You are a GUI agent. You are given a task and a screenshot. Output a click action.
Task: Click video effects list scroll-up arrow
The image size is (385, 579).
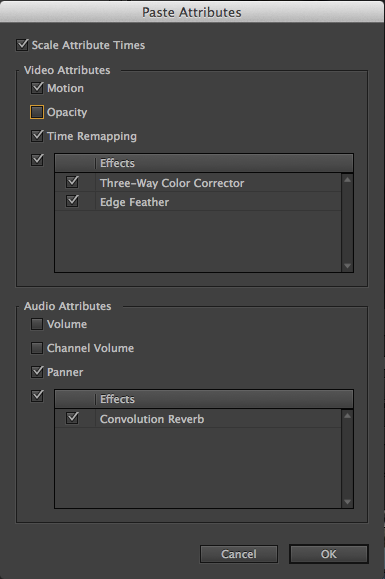347,179
